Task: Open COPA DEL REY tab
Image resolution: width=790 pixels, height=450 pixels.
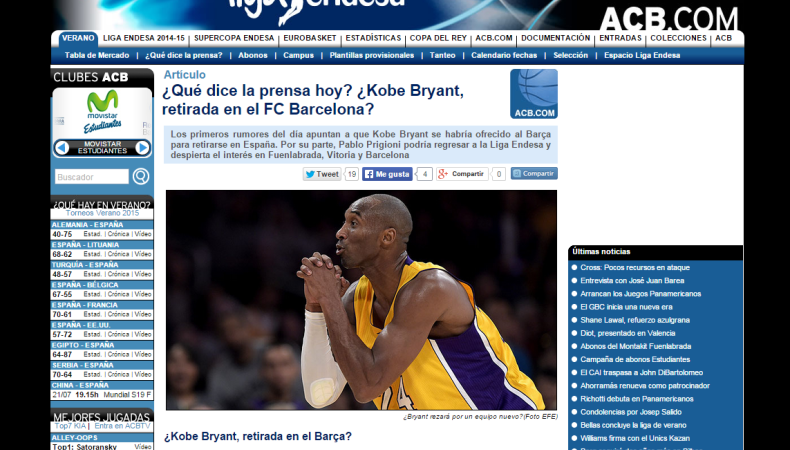Action: click(x=438, y=38)
